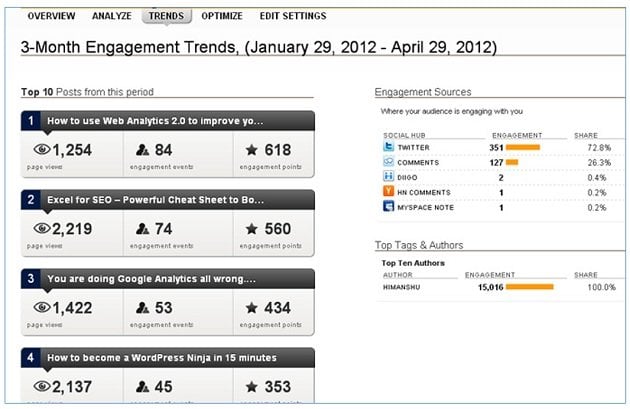Open post 'You are doing Google Analytics all wrong'
Image resolution: width=630 pixels, height=409 pixels.
[x=151, y=279]
